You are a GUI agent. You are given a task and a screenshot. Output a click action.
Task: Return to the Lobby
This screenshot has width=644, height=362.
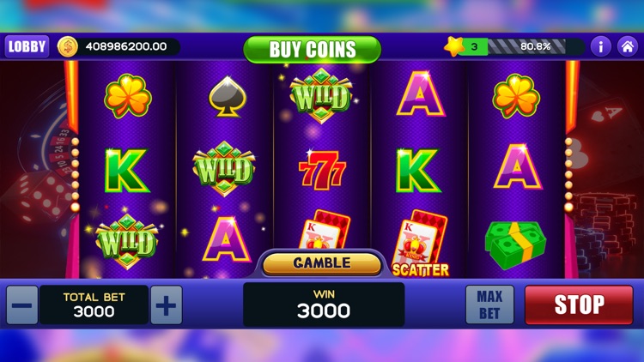tap(27, 46)
